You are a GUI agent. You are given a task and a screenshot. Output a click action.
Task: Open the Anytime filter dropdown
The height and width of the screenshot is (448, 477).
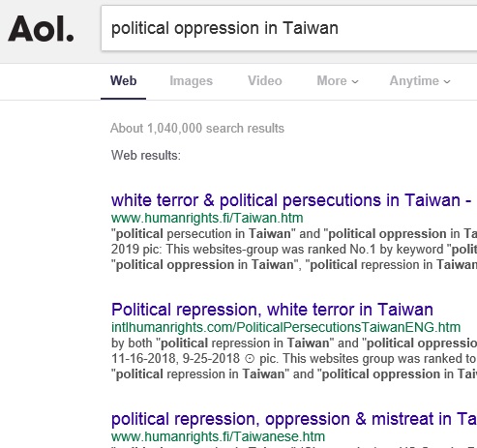pyautogui.click(x=420, y=81)
